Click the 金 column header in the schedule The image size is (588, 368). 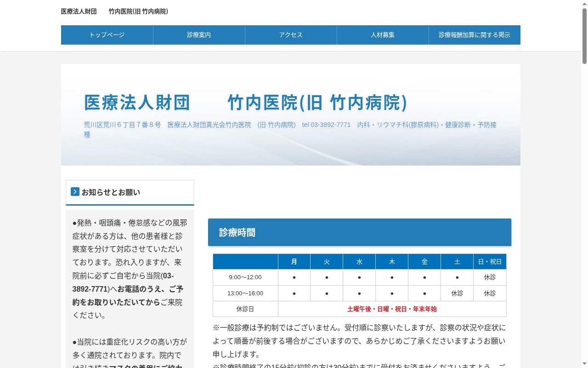[x=424, y=262]
